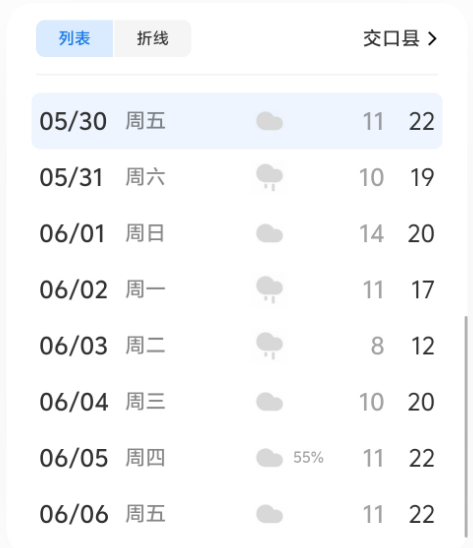The width and height of the screenshot is (473, 548).
Task: Select the highlighted 05/30 周五 row
Action: 237,121
